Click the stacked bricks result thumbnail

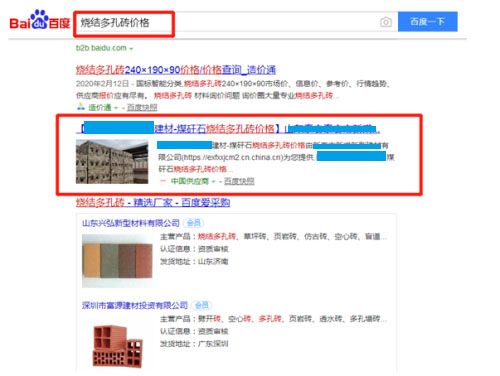112,162
